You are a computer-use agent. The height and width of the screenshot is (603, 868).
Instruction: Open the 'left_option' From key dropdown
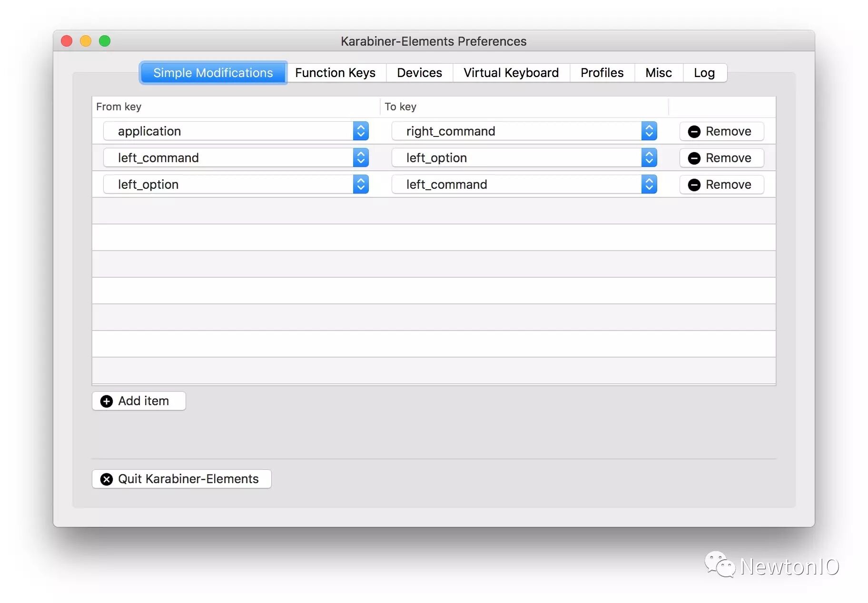point(236,185)
